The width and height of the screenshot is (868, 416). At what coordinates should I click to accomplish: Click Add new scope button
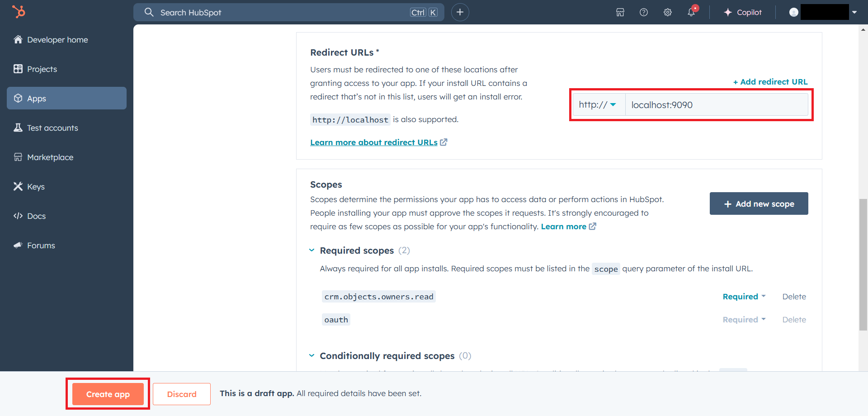759,203
